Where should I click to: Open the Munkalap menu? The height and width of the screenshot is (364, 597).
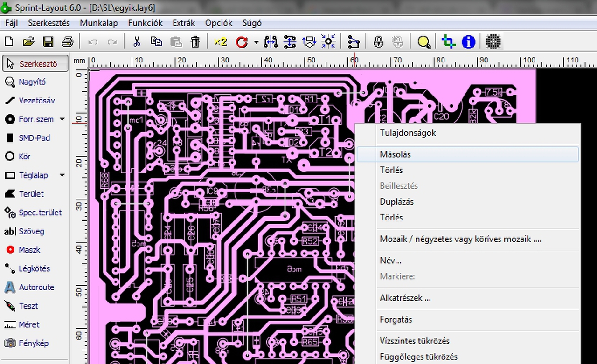(99, 23)
